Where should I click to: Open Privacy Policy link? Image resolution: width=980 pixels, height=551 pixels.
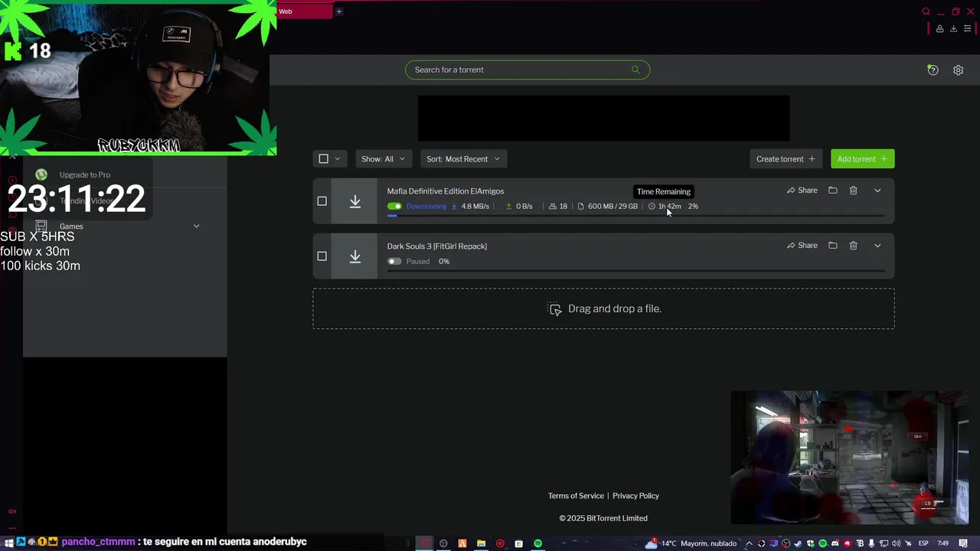click(635, 496)
